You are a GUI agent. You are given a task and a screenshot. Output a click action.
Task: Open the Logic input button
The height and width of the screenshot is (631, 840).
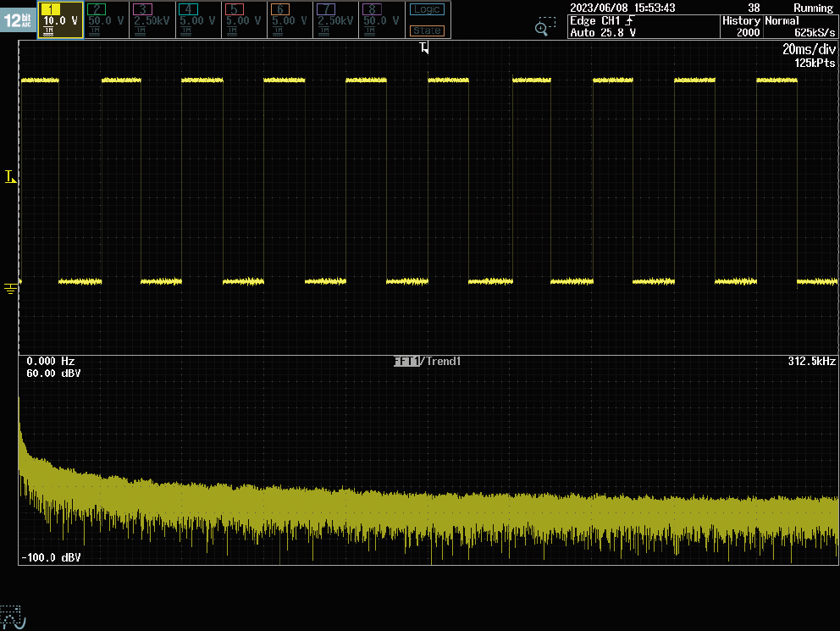pos(427,9)
